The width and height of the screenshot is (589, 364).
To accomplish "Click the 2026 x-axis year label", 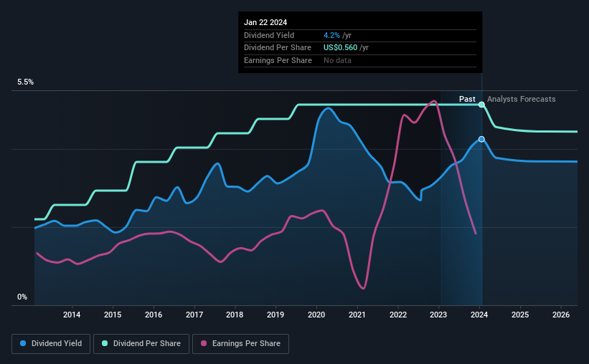I will pyautogui.click(x=561, y=315).
